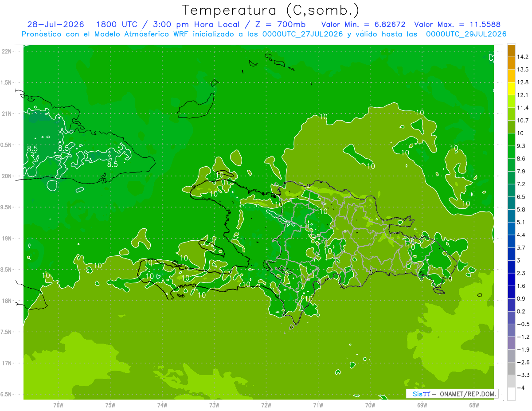Click the legend value '10.7'
Image resolution: width=532 pixels, height=411 pixels.
click(x=523, y=121)
